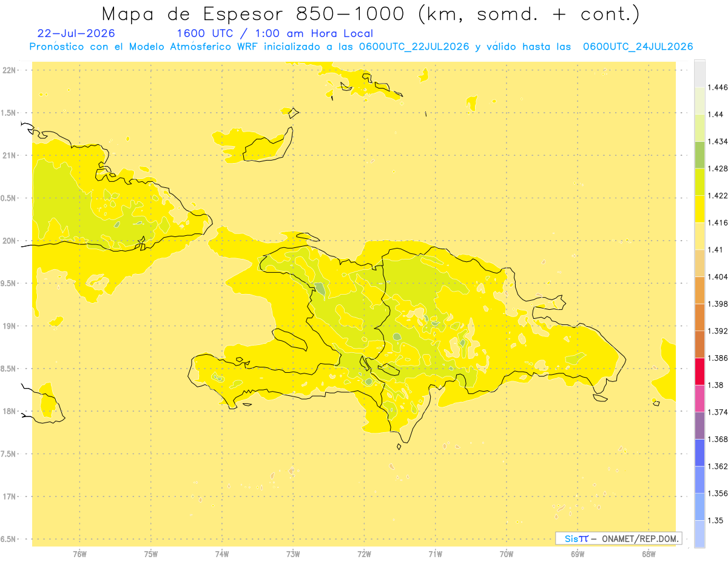Click the 73W longitude label

pyautogui.click(x=293, y=554)
